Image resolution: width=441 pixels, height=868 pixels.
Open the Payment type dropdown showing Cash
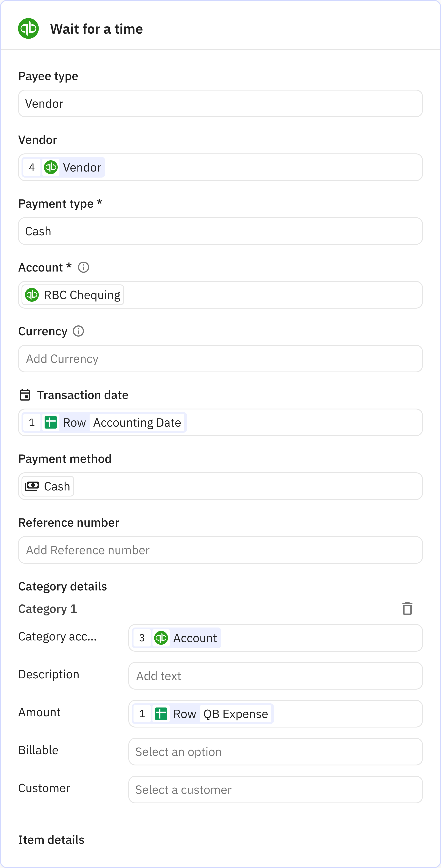pyautogui.click(x=220, y=231)
